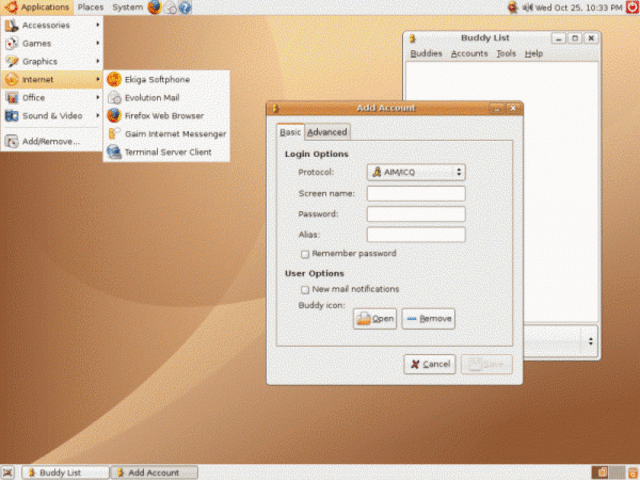Expand the Games submenu arrow

tap(98, 43)
